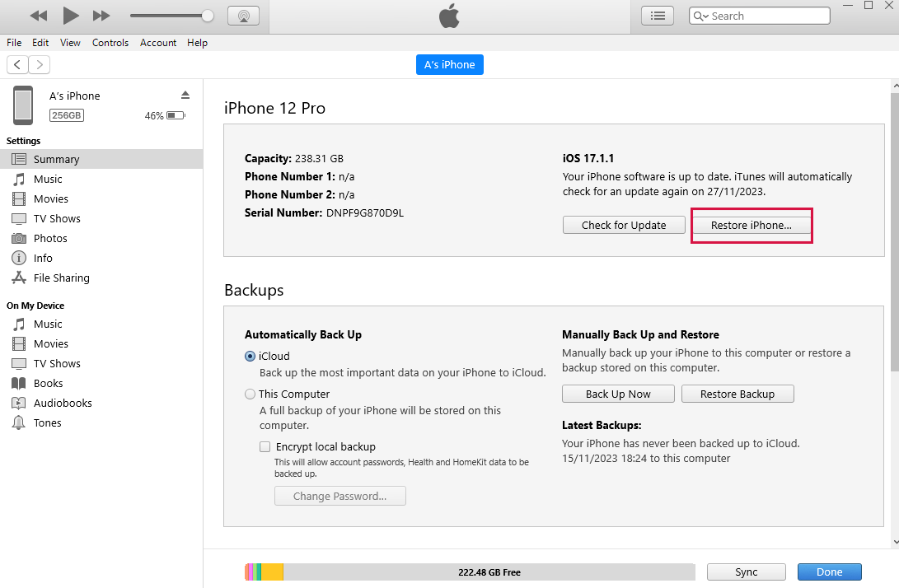Click the Apple logo at top center
This screenshot has height=588, width=899.
[450, 16]
